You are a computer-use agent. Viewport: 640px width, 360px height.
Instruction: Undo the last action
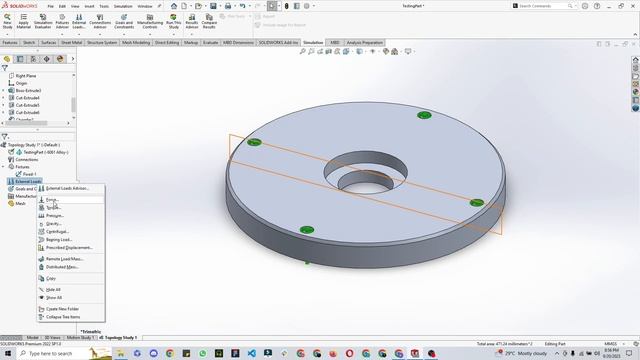pyautogui.click(x=242, y=6)
